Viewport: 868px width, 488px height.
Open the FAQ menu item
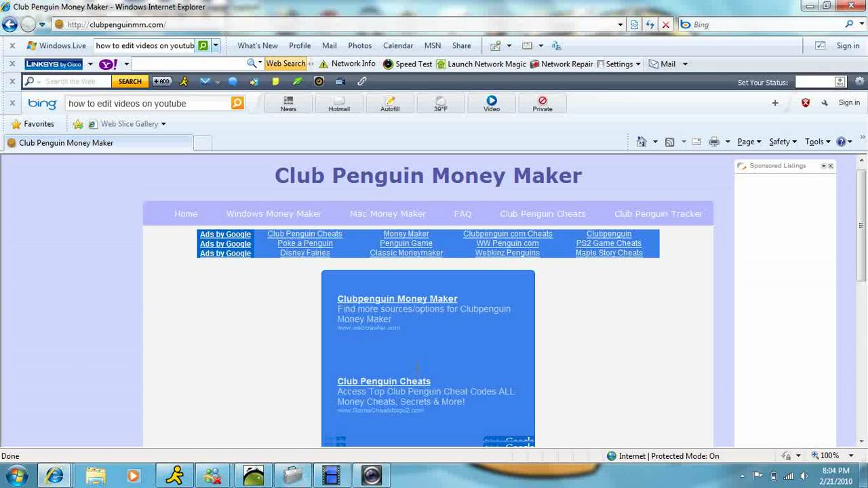[x=462, y=213]
